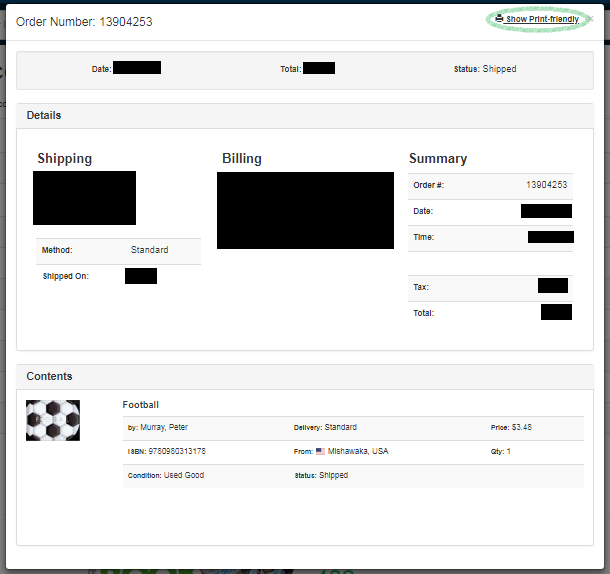The height and width of the screenshot is (574, 610).
Task: Click the Tax label in Summary
Action: [421, 287]
